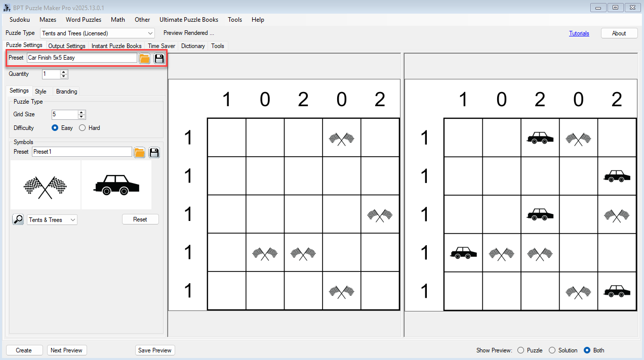Image resolution: width=644 pixels, height=360 pixels.
Task: Show only Solution in preview
Action: 552,350
